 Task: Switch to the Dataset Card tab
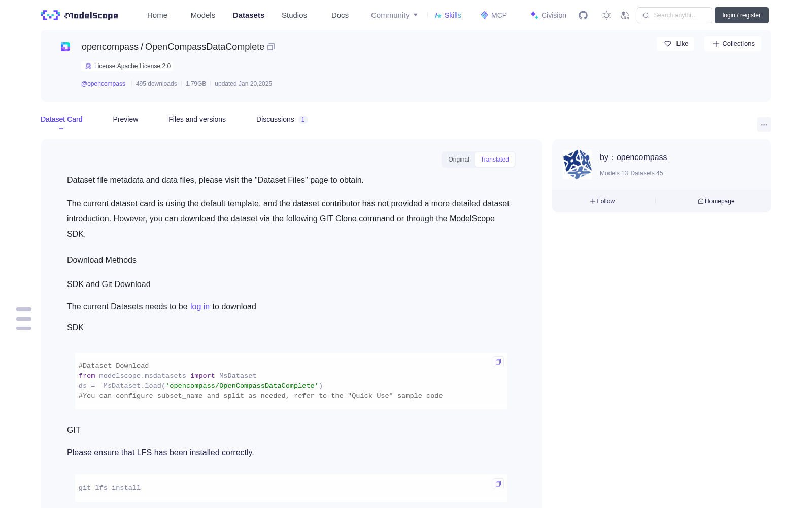[61, 119]
